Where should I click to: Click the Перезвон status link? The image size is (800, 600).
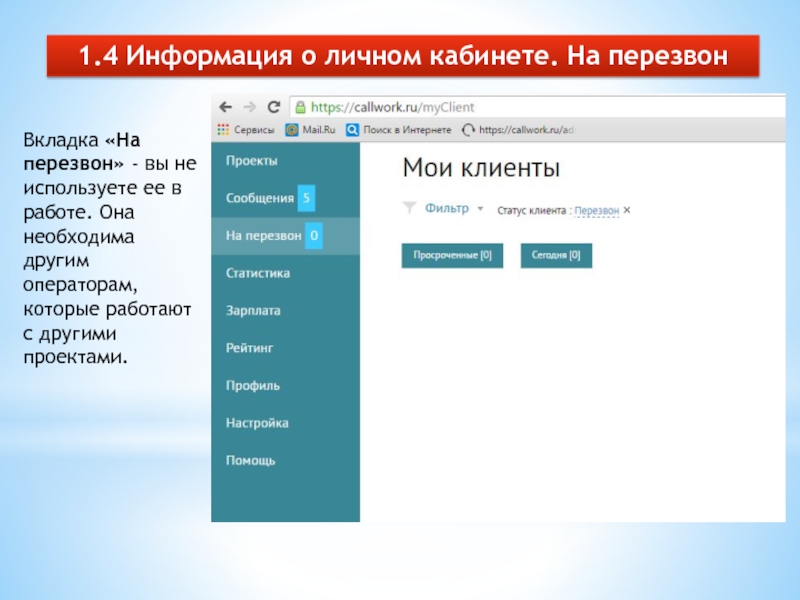[596, 211]
